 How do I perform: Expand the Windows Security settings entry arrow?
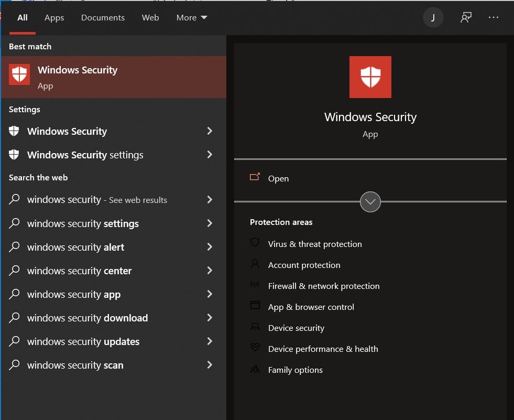tap(210, 131)
